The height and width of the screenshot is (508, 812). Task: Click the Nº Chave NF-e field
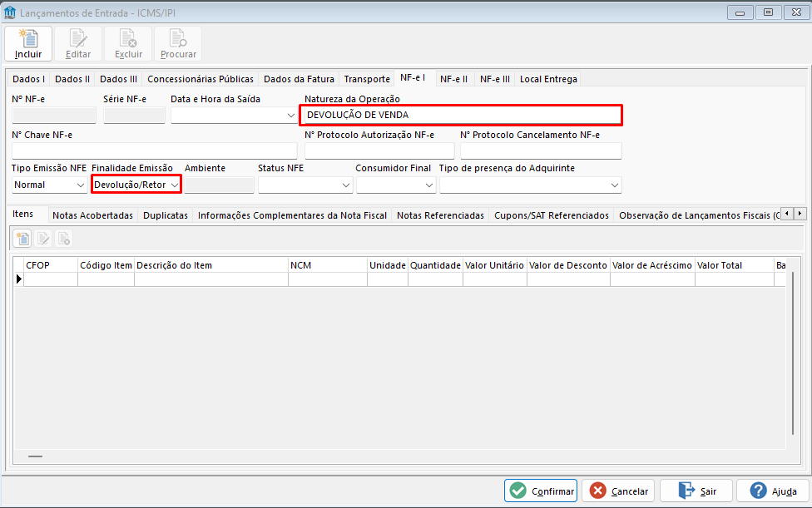[154, 150]
